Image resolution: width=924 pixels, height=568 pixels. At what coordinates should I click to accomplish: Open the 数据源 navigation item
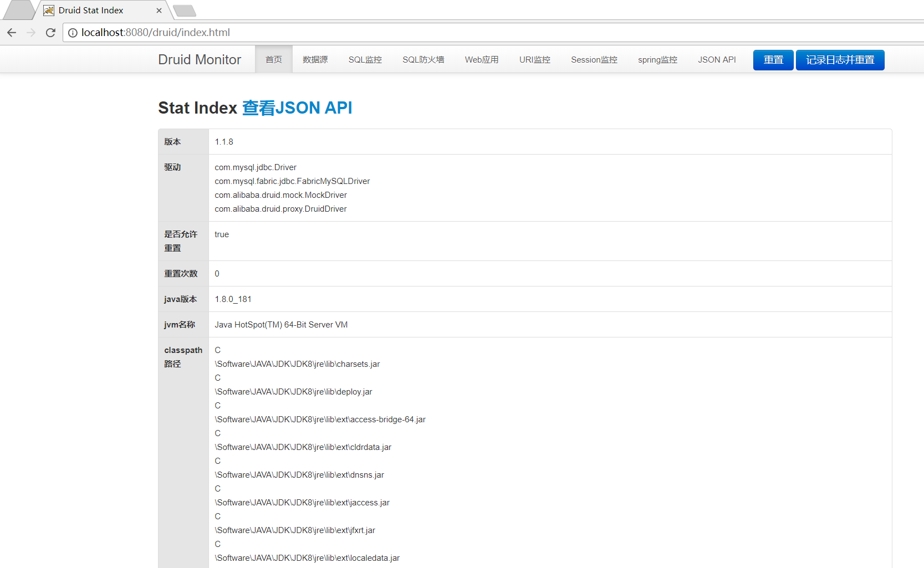pos(315,59)
